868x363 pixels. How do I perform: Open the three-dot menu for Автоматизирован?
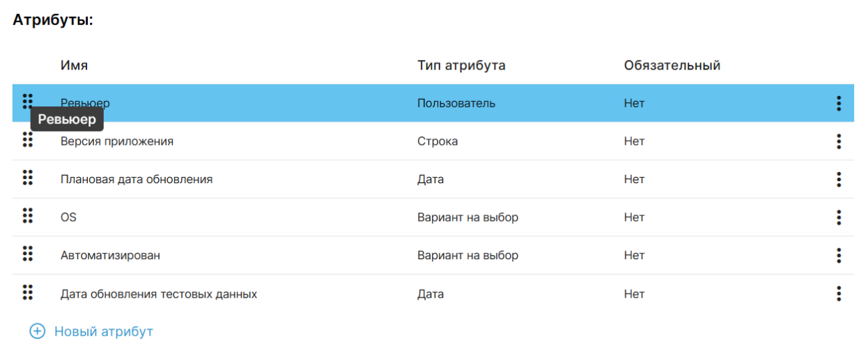click(839, 256)
